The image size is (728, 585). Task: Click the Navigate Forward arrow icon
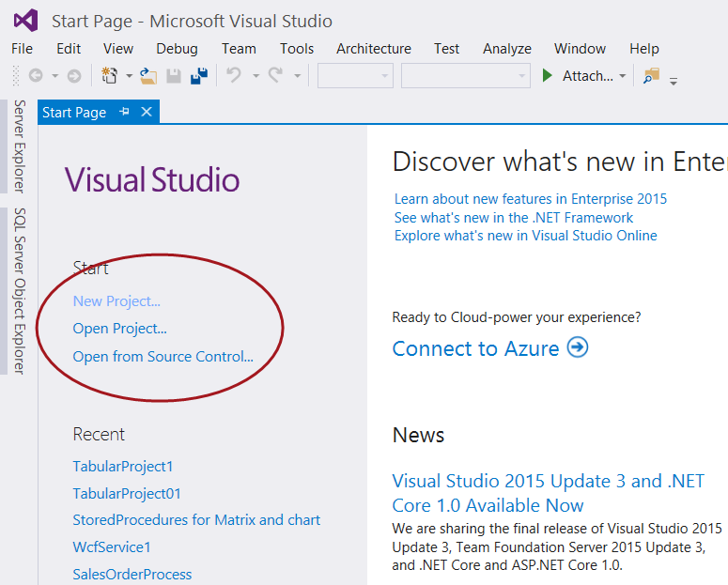coord(74,76)
